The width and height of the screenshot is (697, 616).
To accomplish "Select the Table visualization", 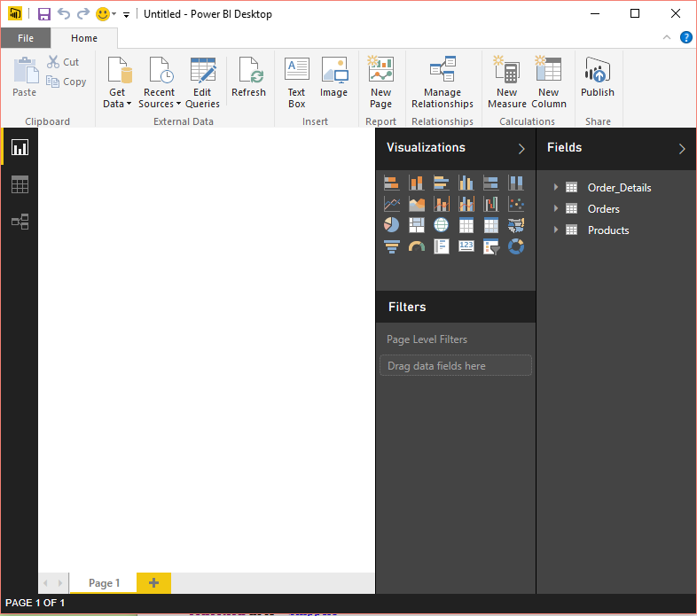I will click(466, 225).
